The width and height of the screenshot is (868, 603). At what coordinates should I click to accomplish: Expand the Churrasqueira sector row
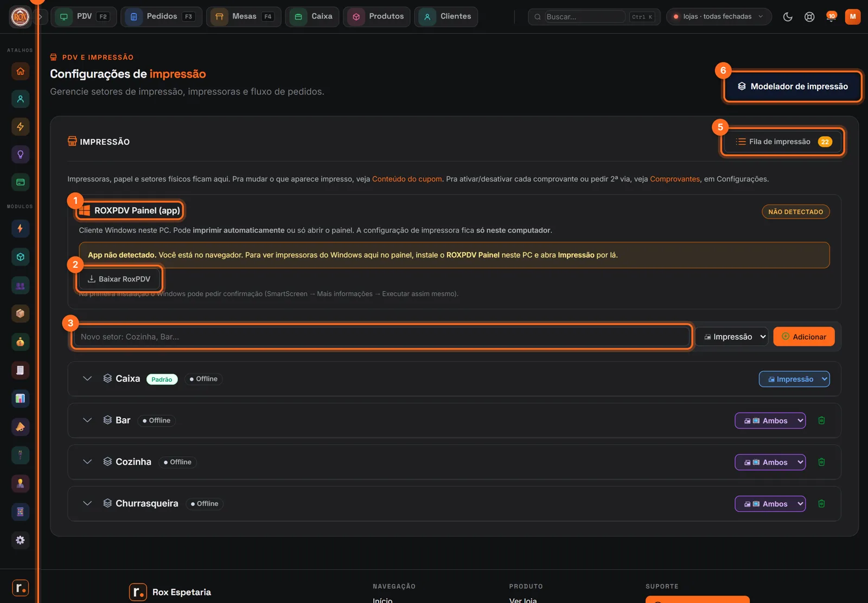pos(87,503)
